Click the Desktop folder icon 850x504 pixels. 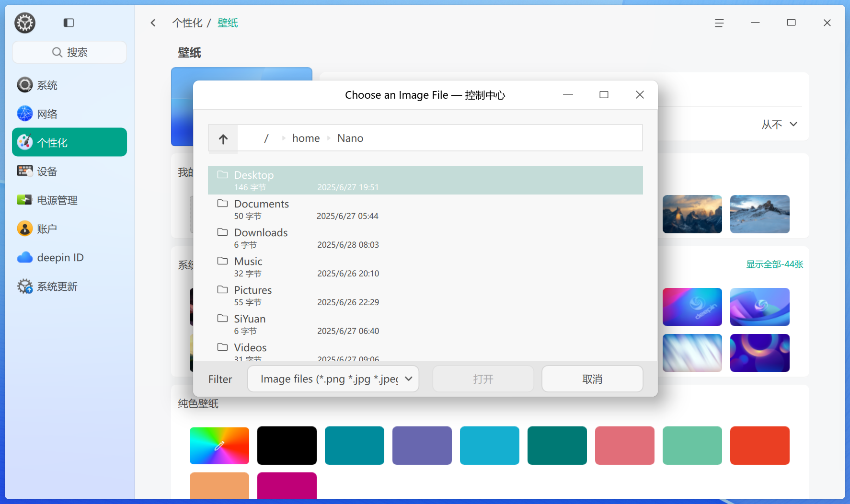click(222, 174)
